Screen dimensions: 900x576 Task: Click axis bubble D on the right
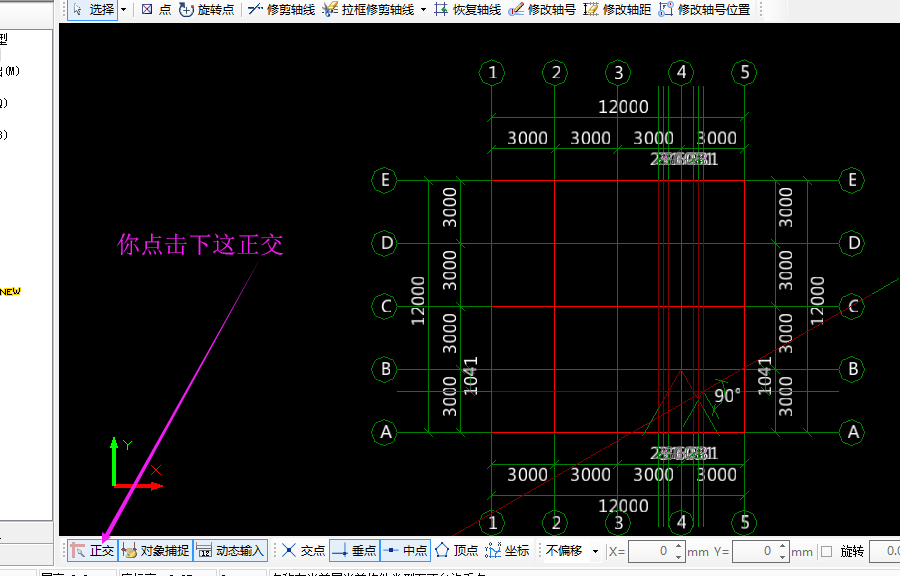click(x=852, y=243)
